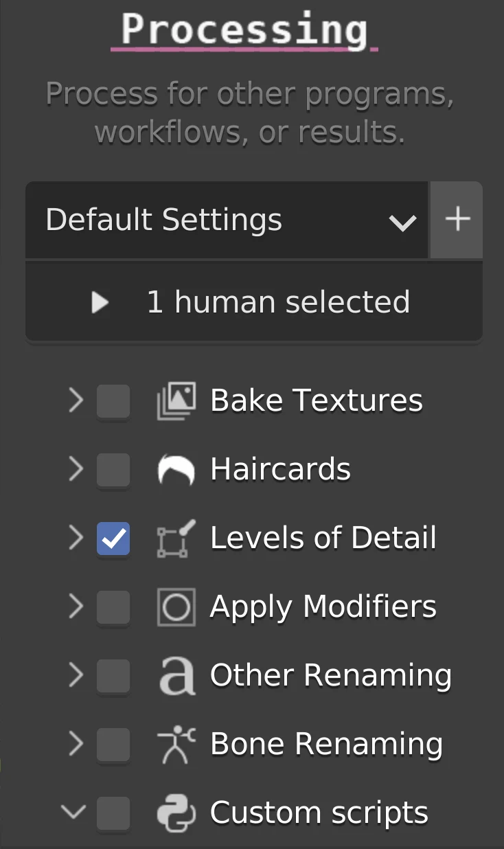
Task: Click the Haircards hair icon
Action: (x=176, y=470)
